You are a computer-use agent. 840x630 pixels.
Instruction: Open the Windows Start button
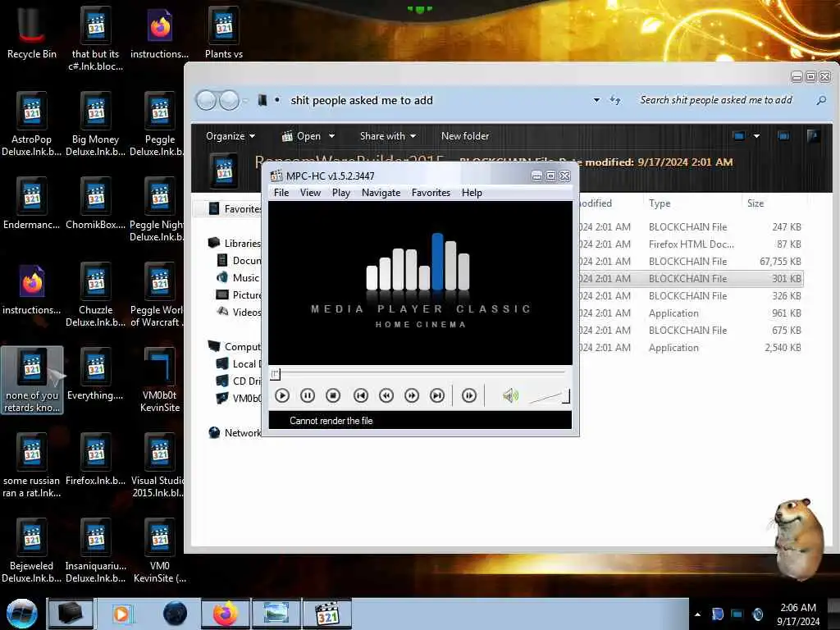(x=21, y=614)
